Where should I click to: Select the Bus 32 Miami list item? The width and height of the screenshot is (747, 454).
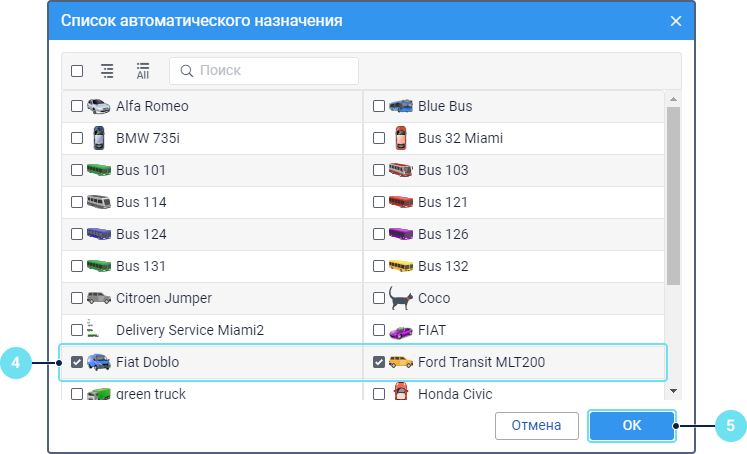[x=460, y=138]
